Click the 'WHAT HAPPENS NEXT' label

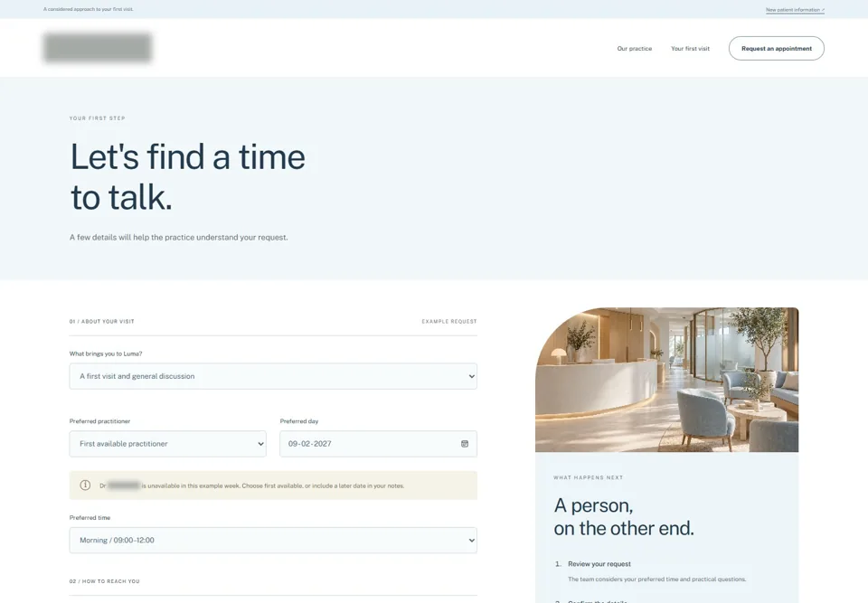tap(588, 477)
